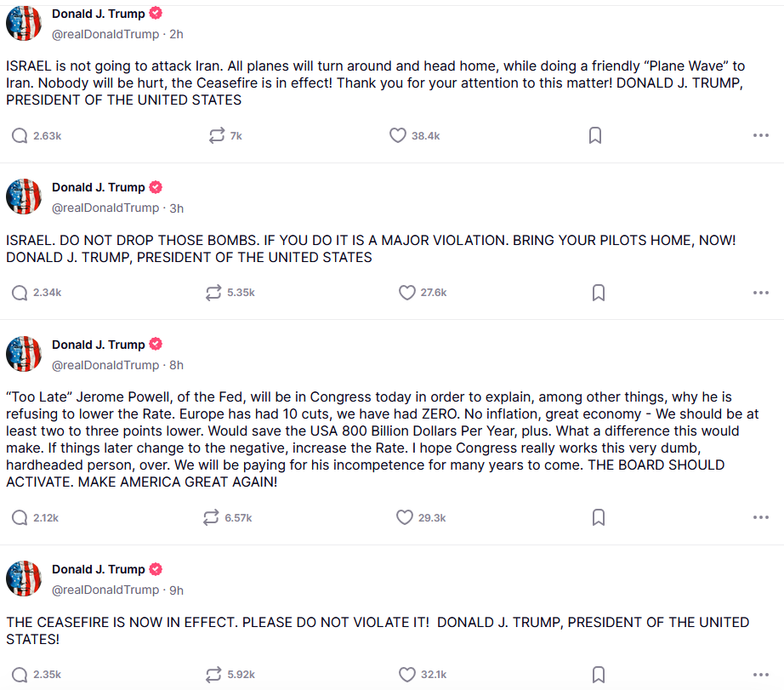Bookmark the 3h-old Israel post
Image resolution: width=784 pixels, height=690 pixels.
click(599, 293)
